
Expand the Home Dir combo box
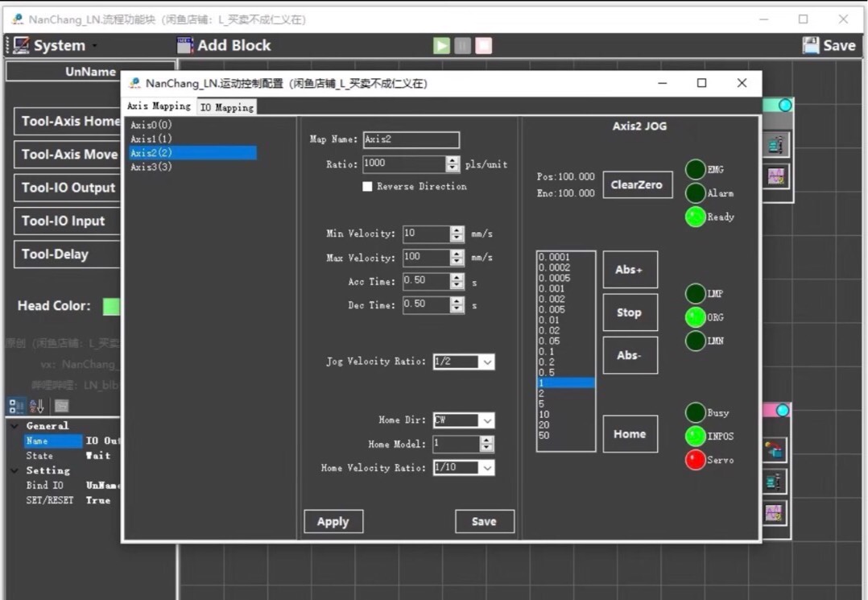coord(486,420)
